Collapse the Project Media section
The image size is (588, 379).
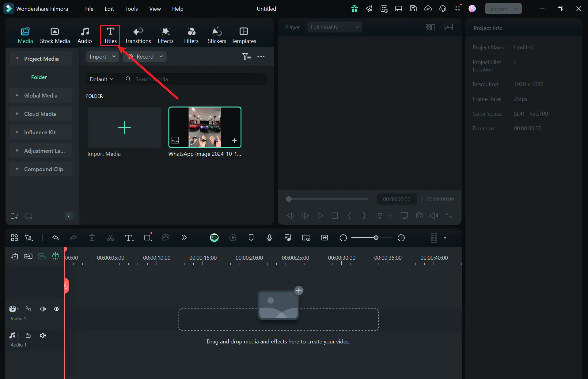point(17,59)
